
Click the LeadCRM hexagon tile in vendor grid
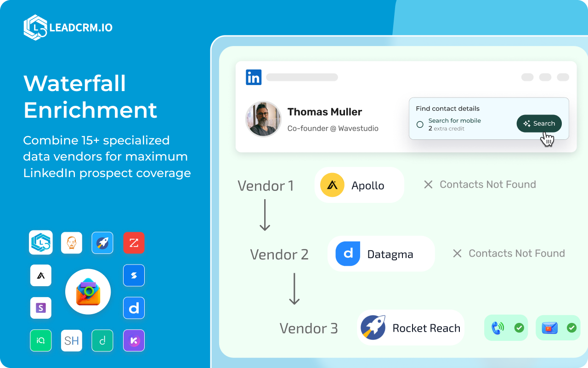coord(41,242)
